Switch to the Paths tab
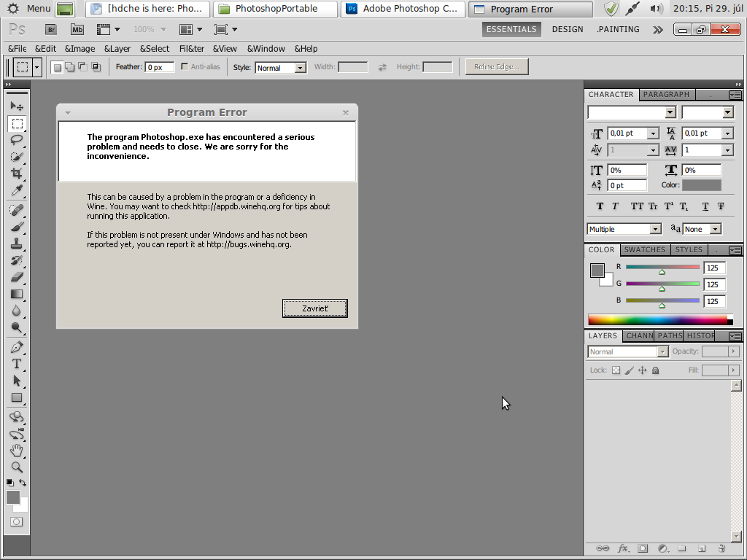 tap(670, 335)
